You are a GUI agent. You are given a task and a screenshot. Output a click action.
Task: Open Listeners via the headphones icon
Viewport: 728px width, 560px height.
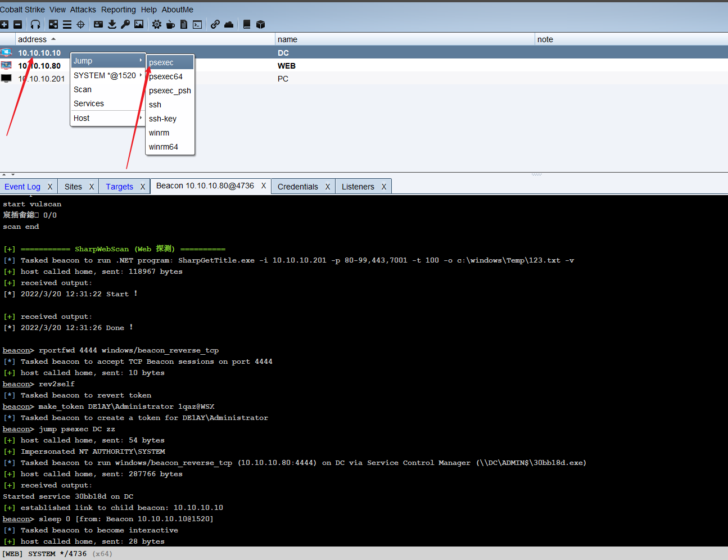(35, 24)
